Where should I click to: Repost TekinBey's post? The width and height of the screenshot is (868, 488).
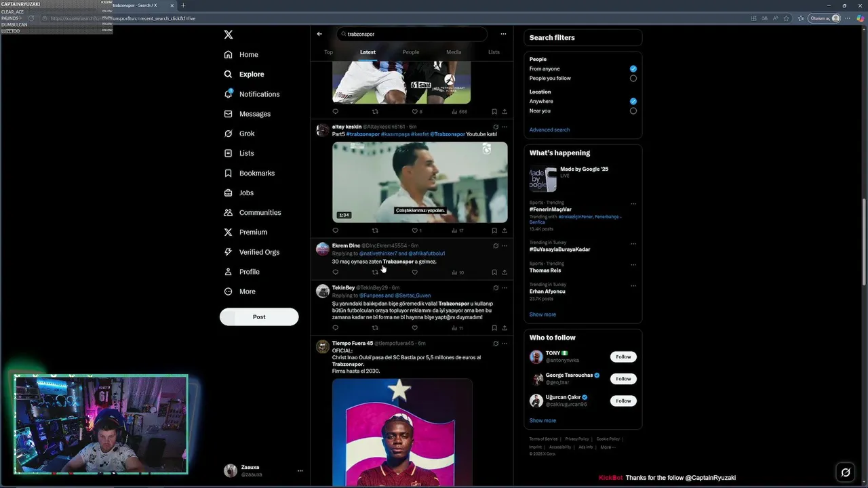375,328
